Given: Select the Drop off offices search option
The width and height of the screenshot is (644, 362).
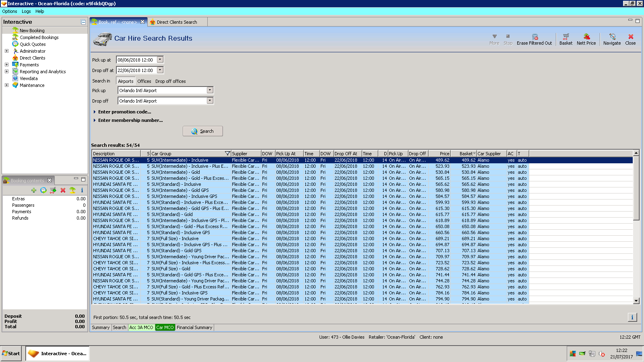Looking at the screenshot, I should [171, 81].
